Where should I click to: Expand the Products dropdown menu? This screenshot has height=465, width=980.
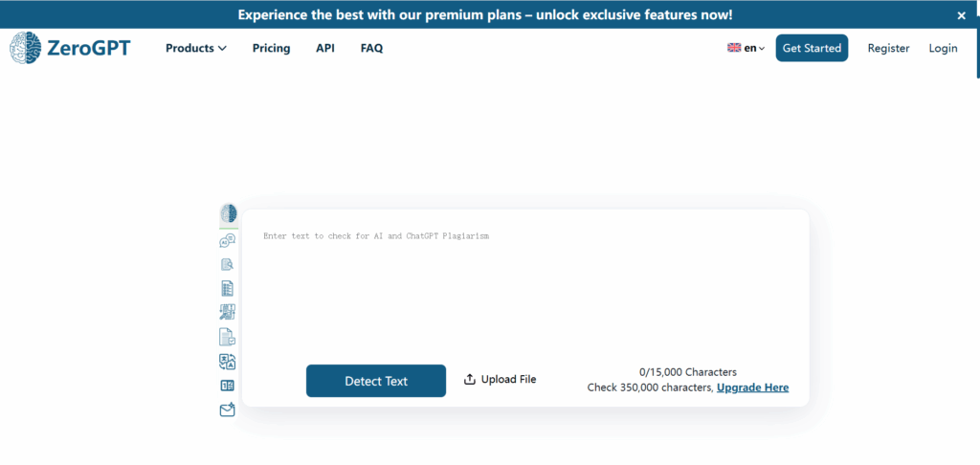pyautogui.click(x=195, y=48)
